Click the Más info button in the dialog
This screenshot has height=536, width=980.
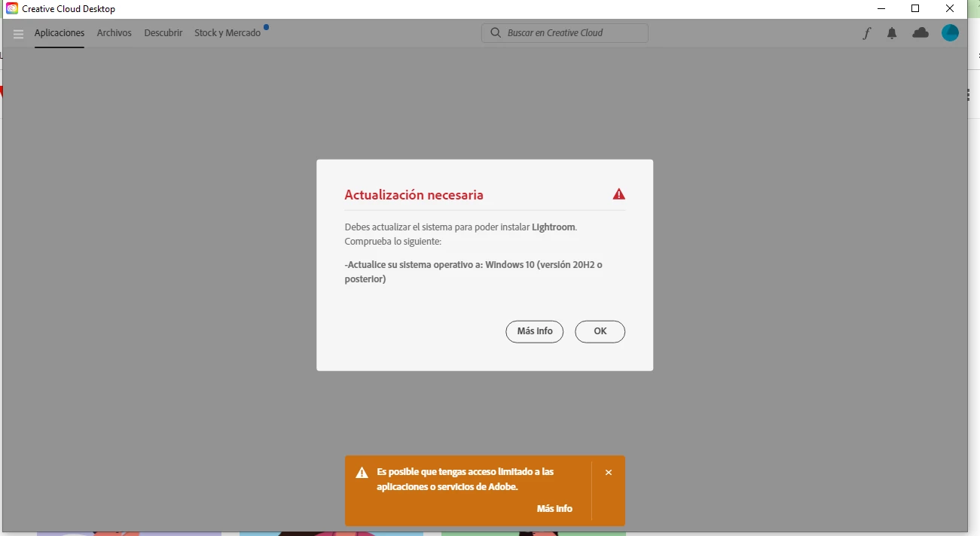click(535, 331)
